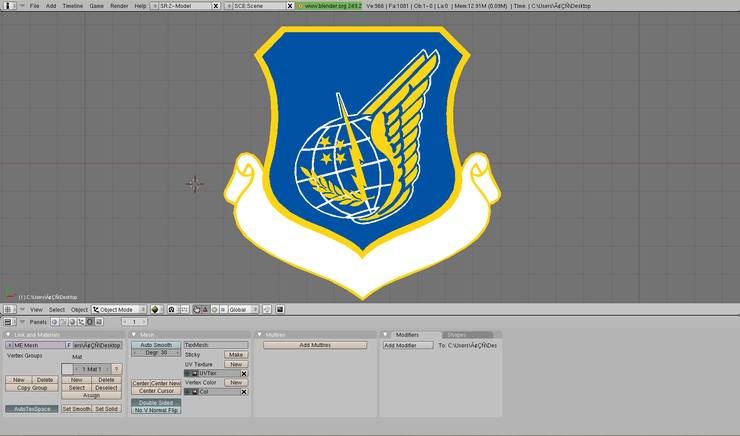Image resolution: width=740 pixels, height=436 pixels.
Task: Open the Object menu in 3D header
Action: point(79,310)
